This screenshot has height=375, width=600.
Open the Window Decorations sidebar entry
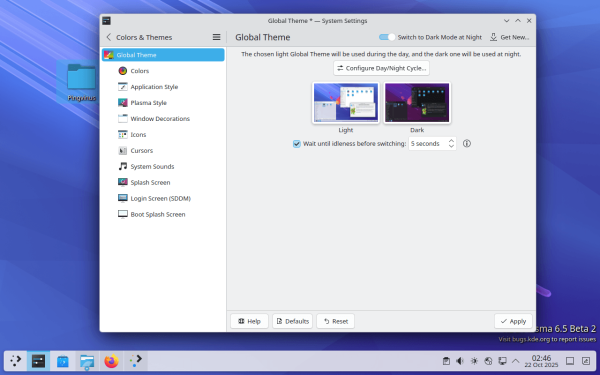163,119
